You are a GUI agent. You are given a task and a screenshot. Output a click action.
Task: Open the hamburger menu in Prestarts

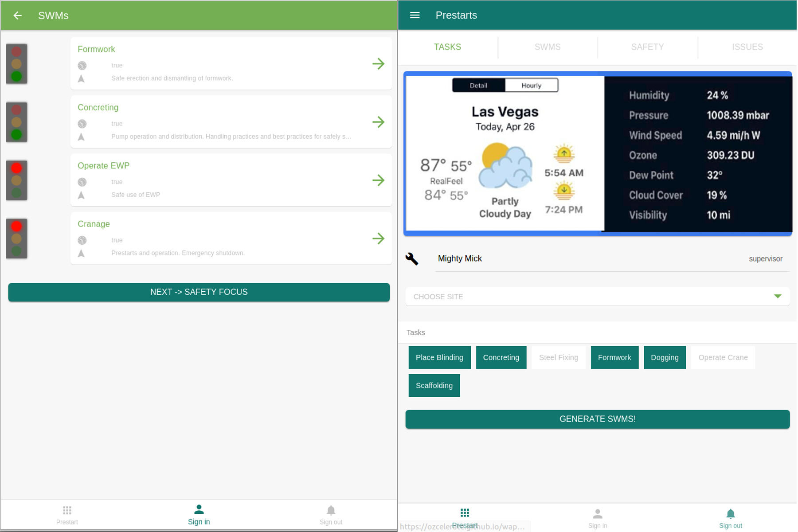click(415, 16)
